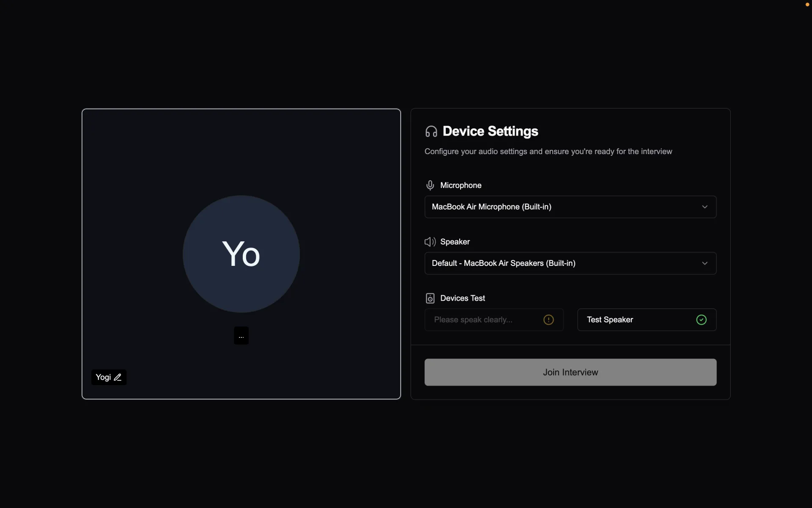Click the chevron arrow in Microphone selector
Image resolution: width=812 pixels, height=508 pixels.
[x=705, y=207]
